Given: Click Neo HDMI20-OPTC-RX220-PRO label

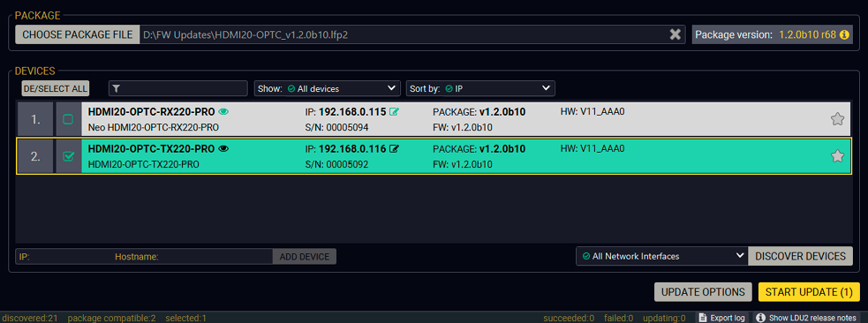Looking at the screenshot, I should coord(154,127).
